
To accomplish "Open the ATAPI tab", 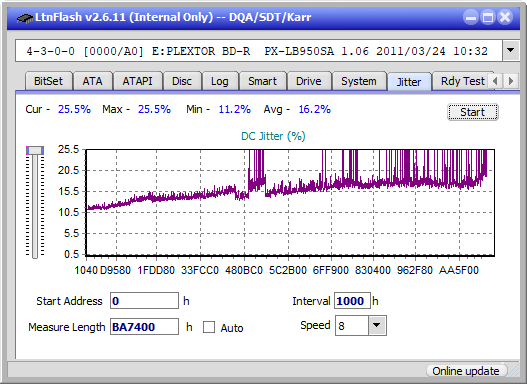I will 137,81.
